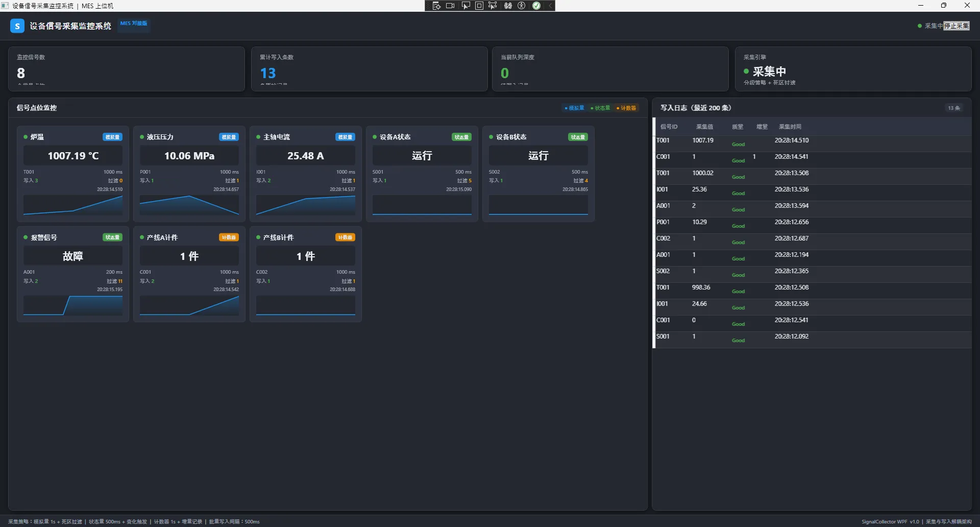Open the accessibility checker person icon
980x527 pixels.
522,6
